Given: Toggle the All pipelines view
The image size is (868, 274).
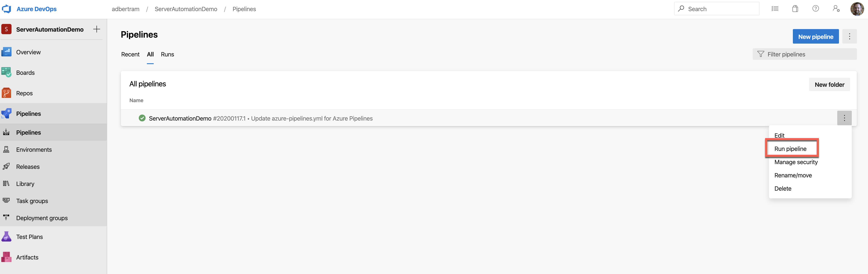Looking at the screenshot, I should coord(150,54).
